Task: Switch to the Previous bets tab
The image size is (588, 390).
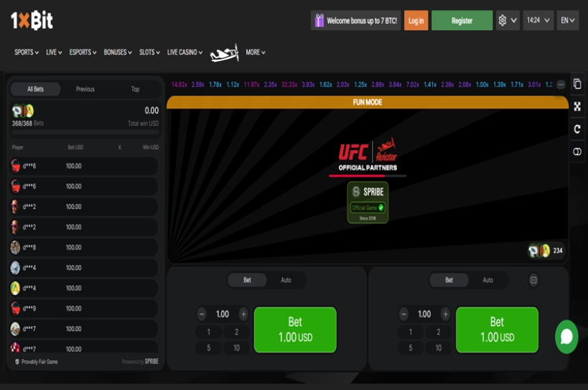Action: [85, 89]
